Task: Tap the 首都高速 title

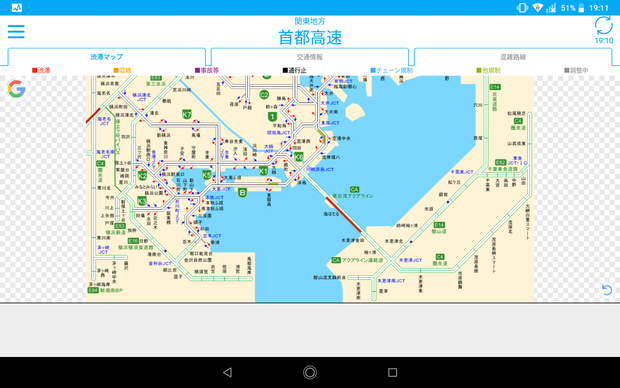Action: tap(310, 38)
